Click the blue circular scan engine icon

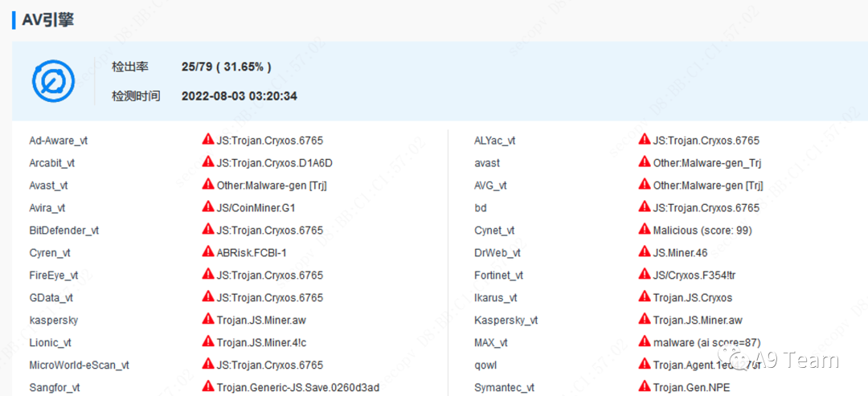tap(52, 82)
